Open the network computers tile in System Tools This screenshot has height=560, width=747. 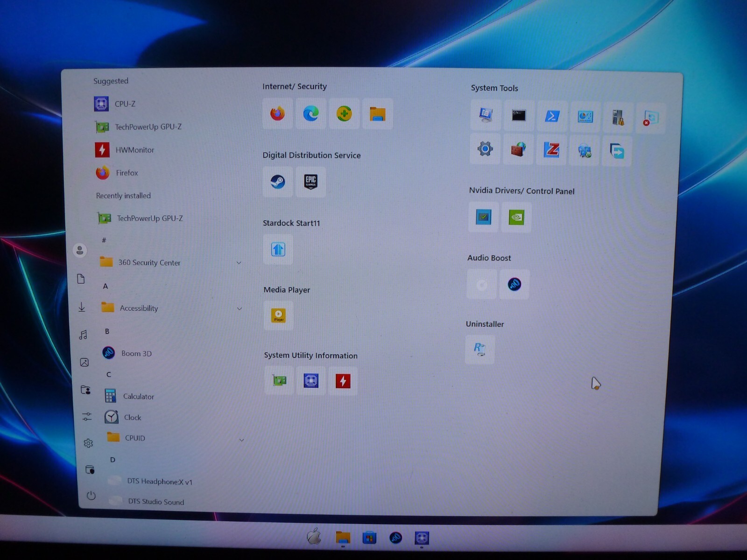click(x=584, y=151)
